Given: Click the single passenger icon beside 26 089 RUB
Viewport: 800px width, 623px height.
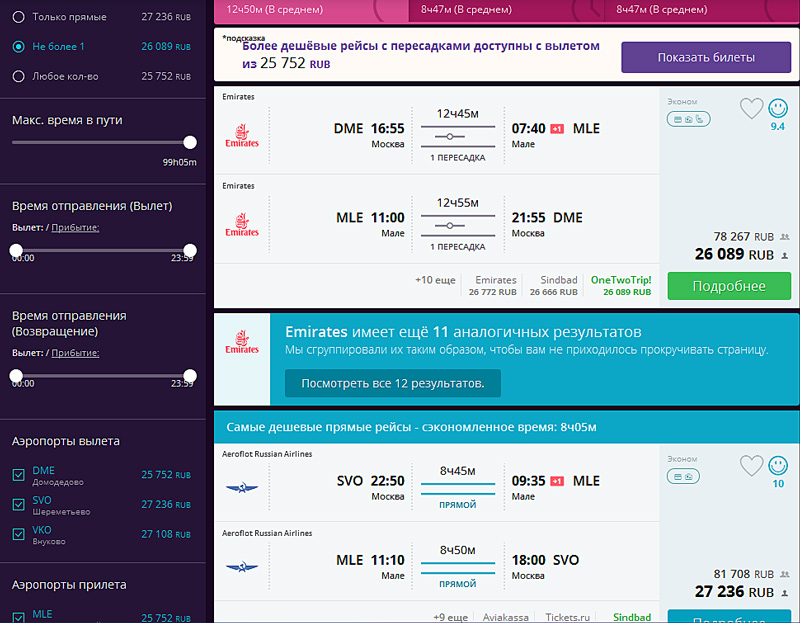Looking at the screenshot, I should pos(785,255).
